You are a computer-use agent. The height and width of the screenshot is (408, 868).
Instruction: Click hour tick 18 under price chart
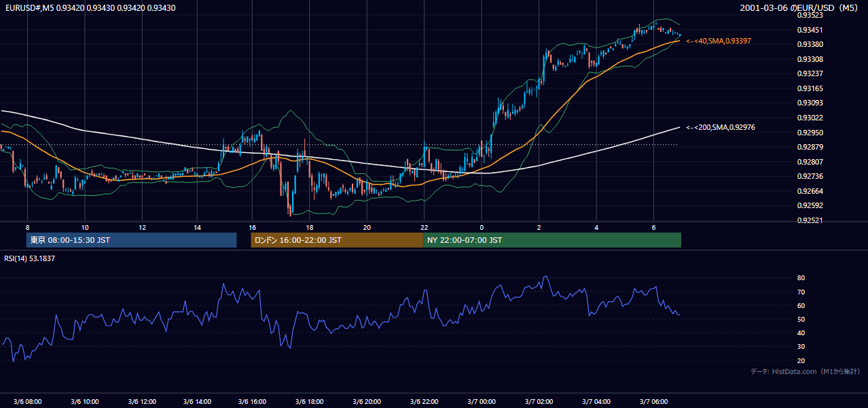tap(310, 227)
